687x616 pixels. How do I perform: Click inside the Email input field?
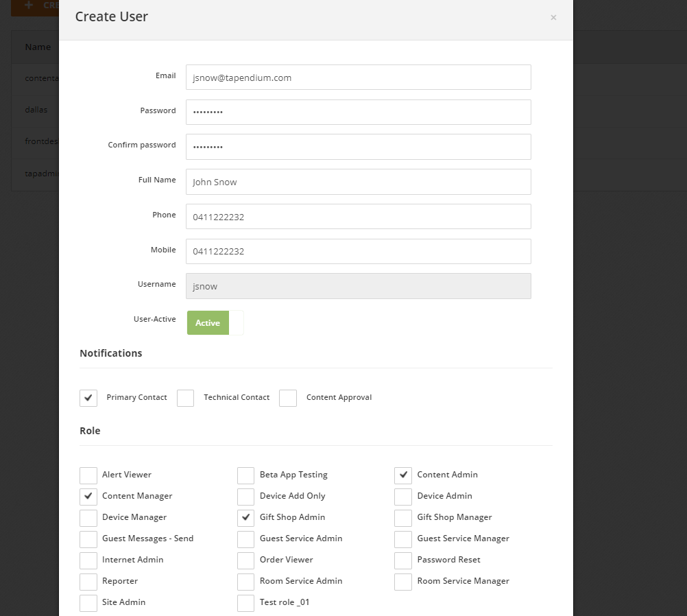(x=358, y=77)
